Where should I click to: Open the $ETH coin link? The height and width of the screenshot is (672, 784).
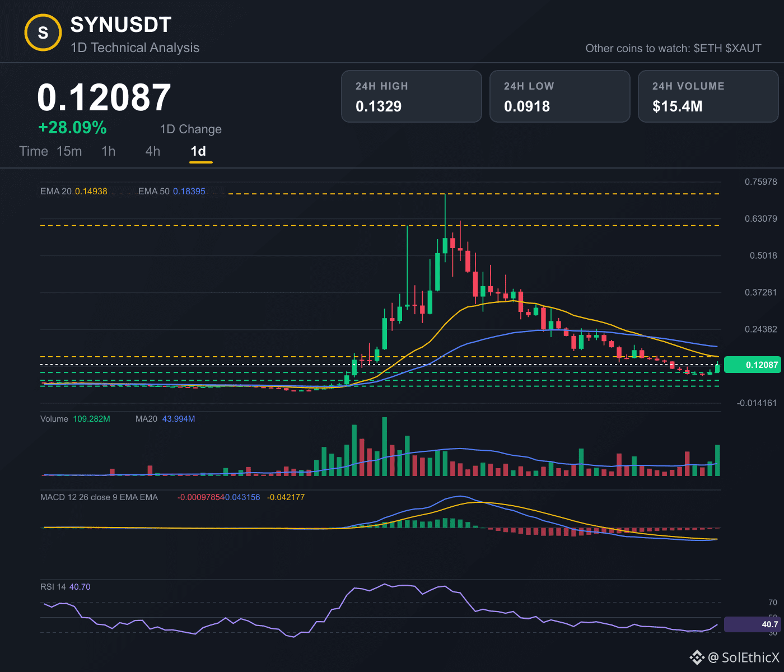708,48
